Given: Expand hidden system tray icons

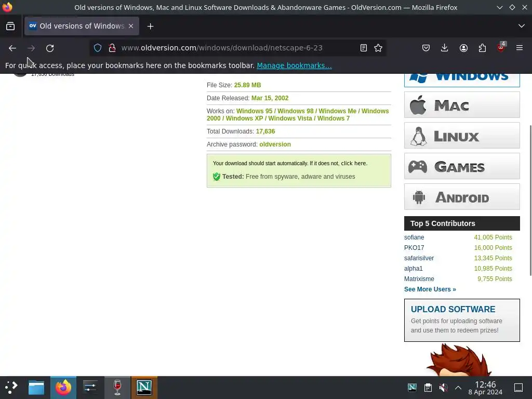Looking at the screenshot, I should point(458,388).
